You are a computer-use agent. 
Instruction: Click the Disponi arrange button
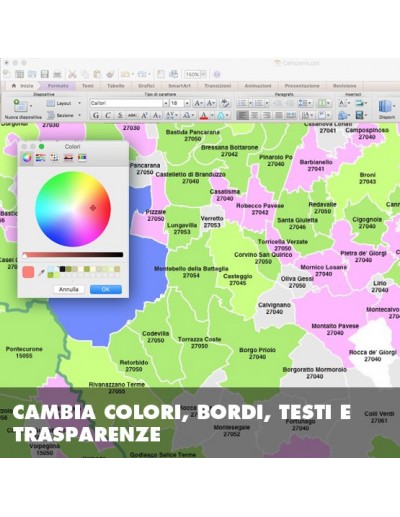point(386,109)
